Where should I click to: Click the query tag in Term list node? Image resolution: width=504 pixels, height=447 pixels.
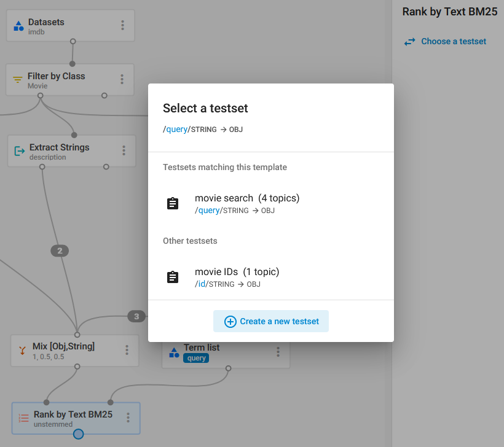click(196, 358)
